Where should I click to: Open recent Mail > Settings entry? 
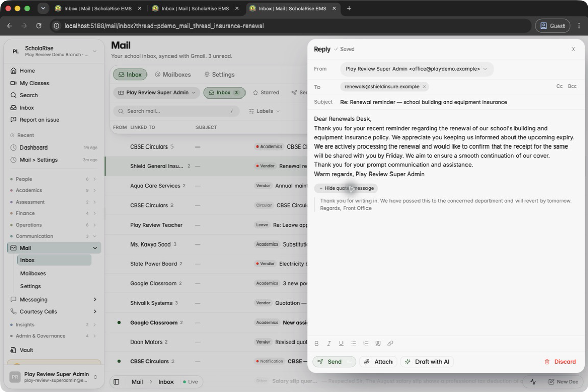click(x=54, y=160)
